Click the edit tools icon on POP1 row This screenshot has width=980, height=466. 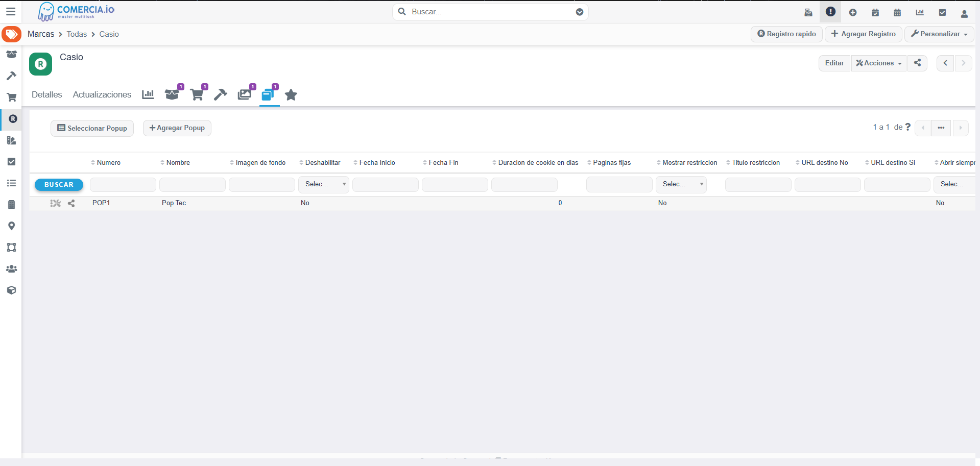coord(55,203)
